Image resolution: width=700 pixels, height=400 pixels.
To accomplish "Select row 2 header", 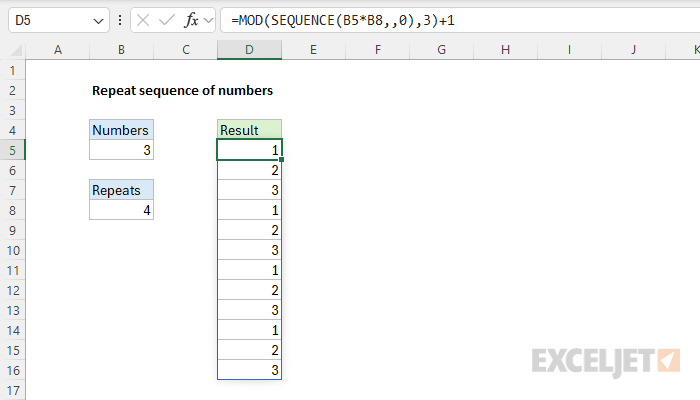I will coord(12,91).
